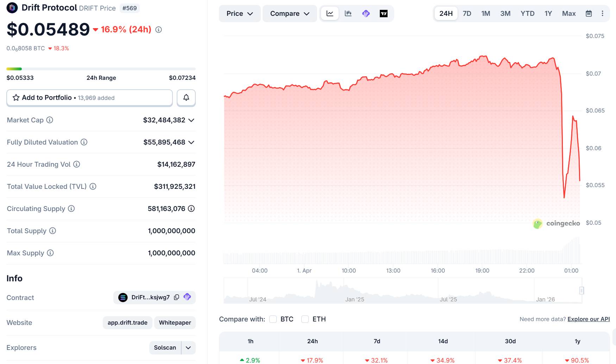Open the Compare dropdown
The width and height of the screenshot is (616, 364).
(289, 13)
